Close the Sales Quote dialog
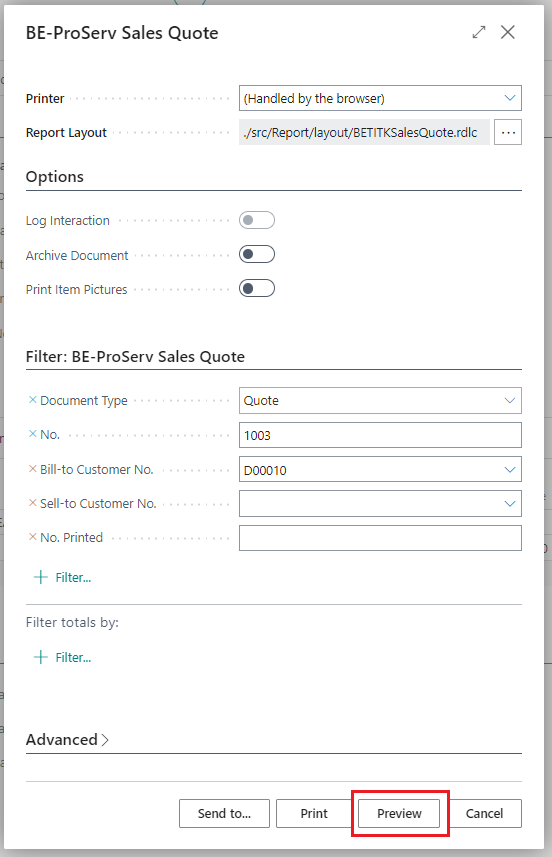The height and width of the screenshot is (857, 552). pos(508,32)
